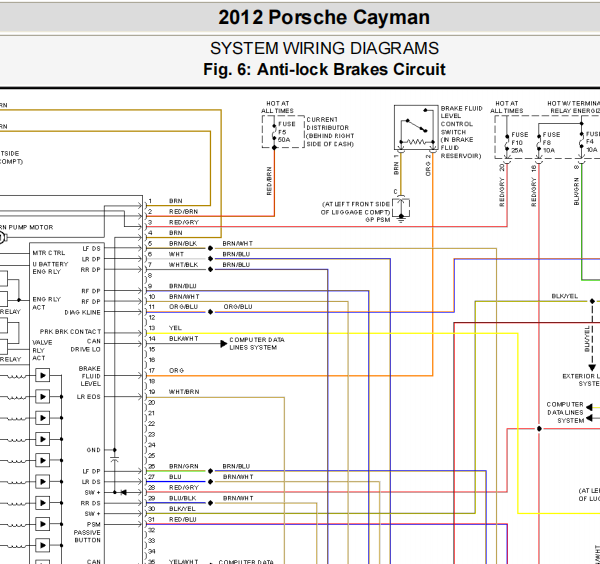Click the splice dot on the pin 5 BRN/BLK wire
600x564 pixels.
pos(210,248)
